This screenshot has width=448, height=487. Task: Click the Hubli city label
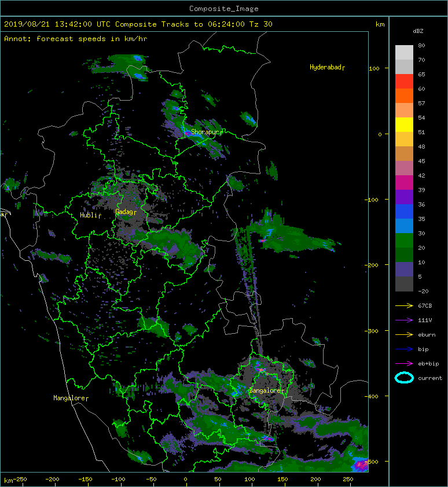[90, 215]
